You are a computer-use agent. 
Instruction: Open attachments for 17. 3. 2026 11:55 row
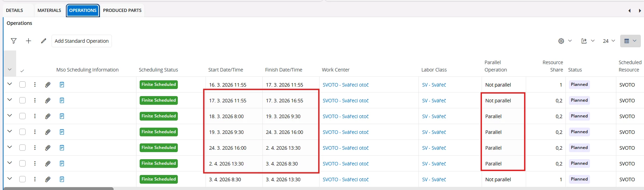(x=48, y=100)
